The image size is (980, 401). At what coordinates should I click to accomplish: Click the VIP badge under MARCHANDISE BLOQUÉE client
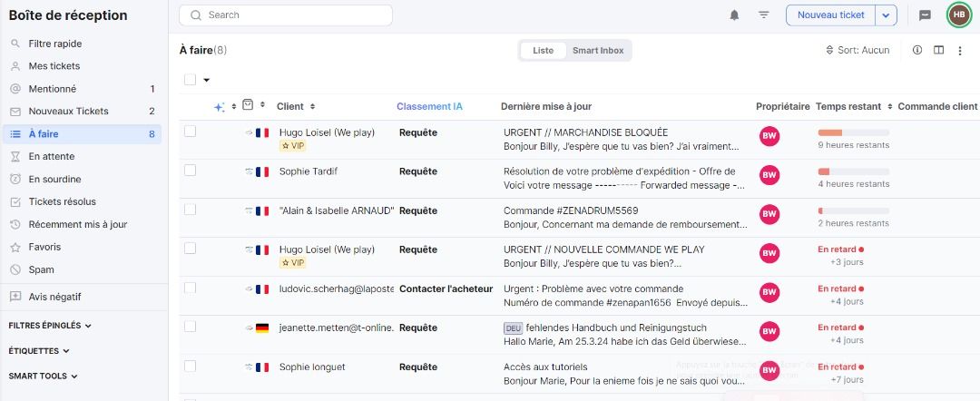pos(292,145)
